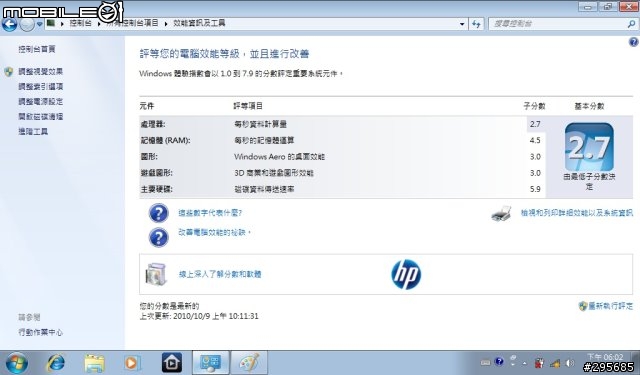Open 行動作業中心 under 請參閱

tap(40, 332)
